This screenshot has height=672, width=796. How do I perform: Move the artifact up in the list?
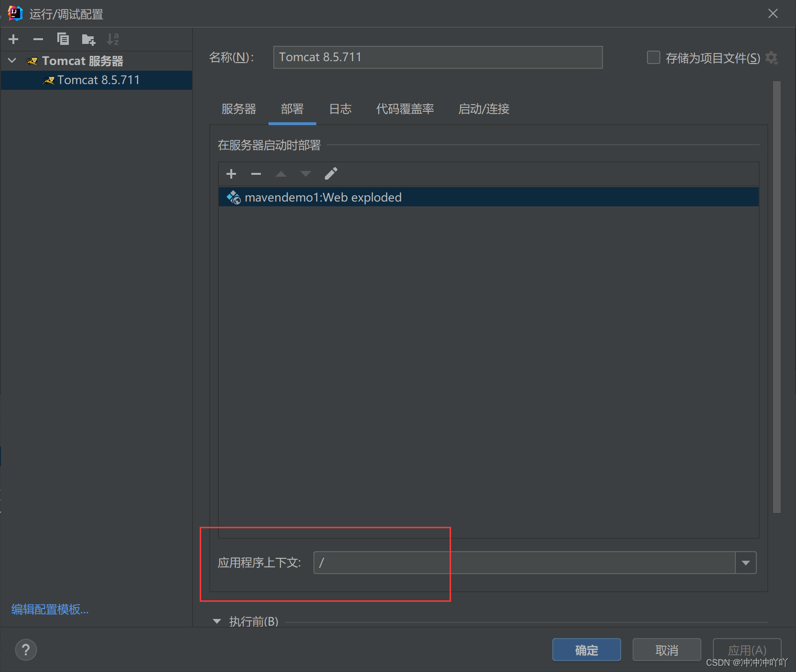(281, 174)
